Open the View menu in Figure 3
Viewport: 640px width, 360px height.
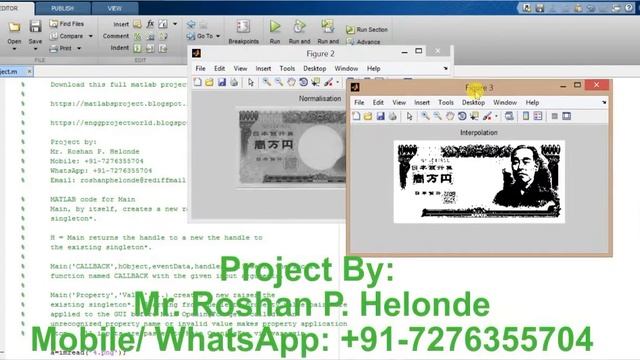(399, 102)
